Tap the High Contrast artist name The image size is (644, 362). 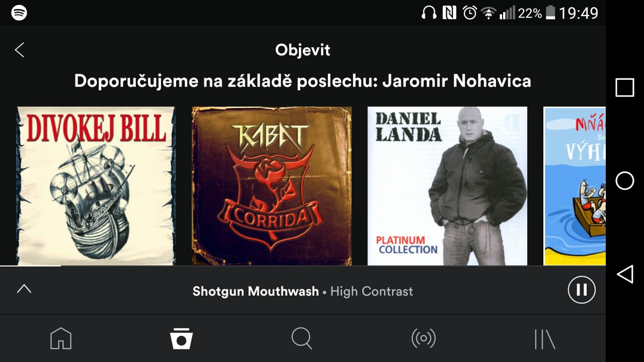coord(371,291)
